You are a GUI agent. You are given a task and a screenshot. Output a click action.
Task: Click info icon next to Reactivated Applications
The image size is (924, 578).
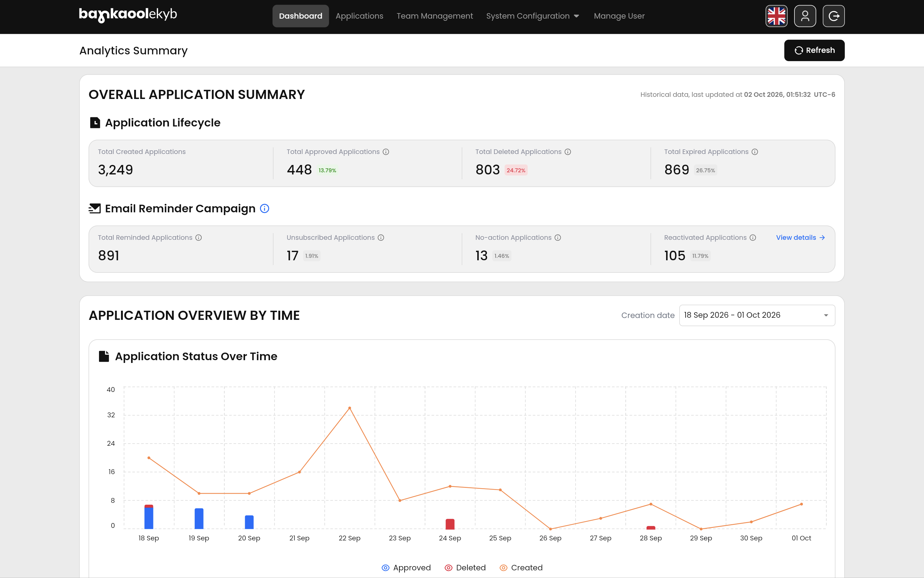pyautogui.click(x=753, y=237)
